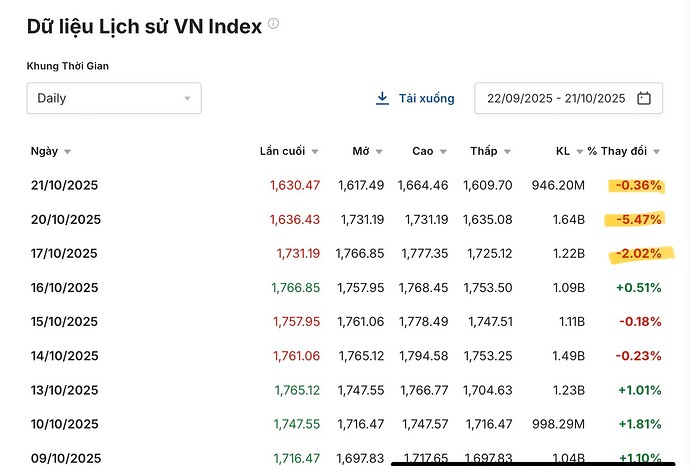The height and width of the screenshot is (466, 690).
Task: Sort by Ngày column arrow
Action: click(x=67, y=152)
